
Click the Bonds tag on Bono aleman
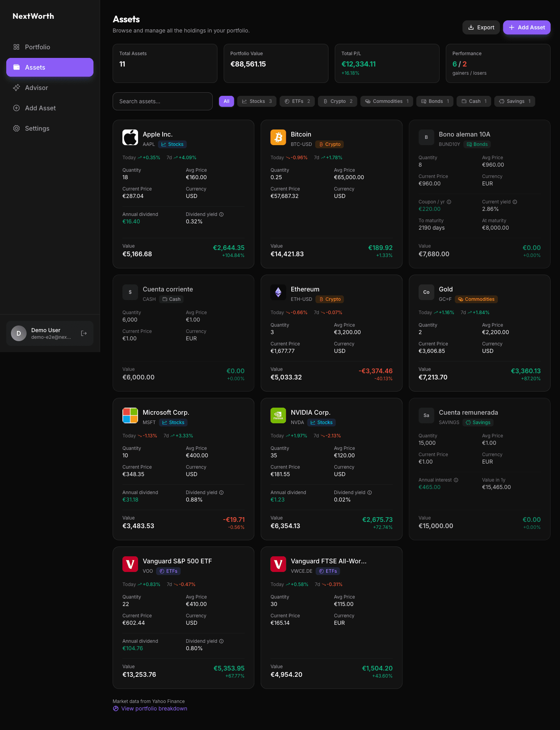point(477,144)
